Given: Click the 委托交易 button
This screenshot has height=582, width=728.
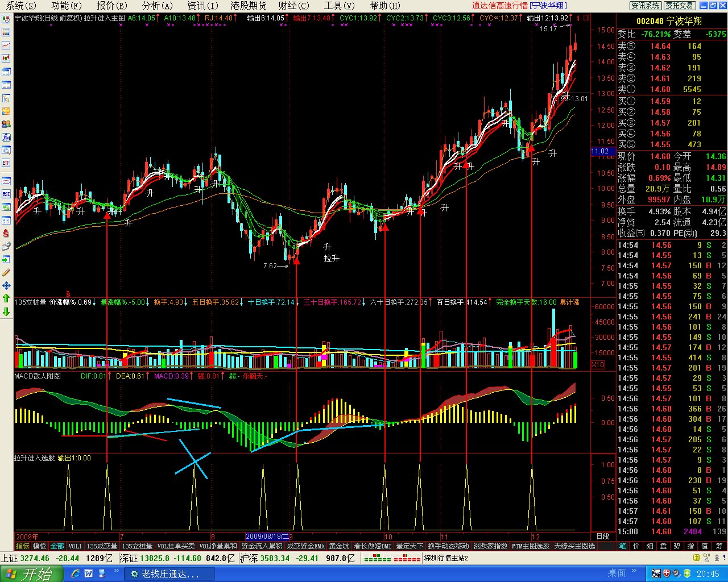Looking at the screenshot, I should pos(679,5).
